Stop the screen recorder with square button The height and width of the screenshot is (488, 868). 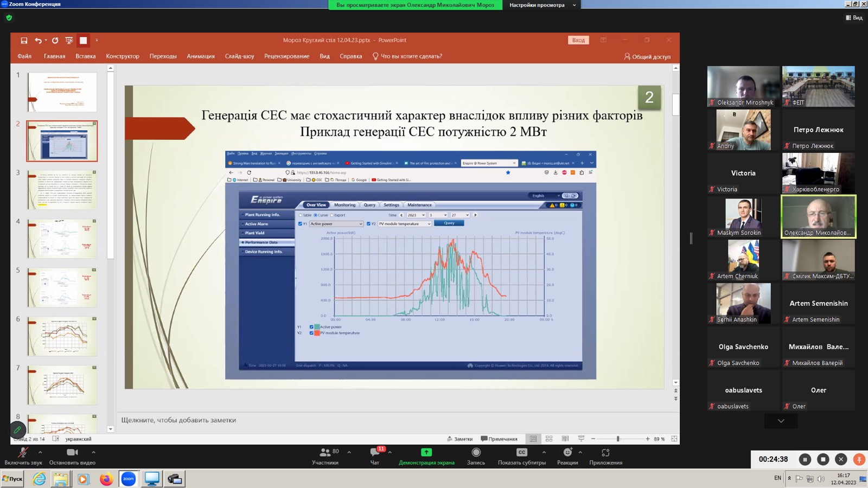[x=823, y=459]
